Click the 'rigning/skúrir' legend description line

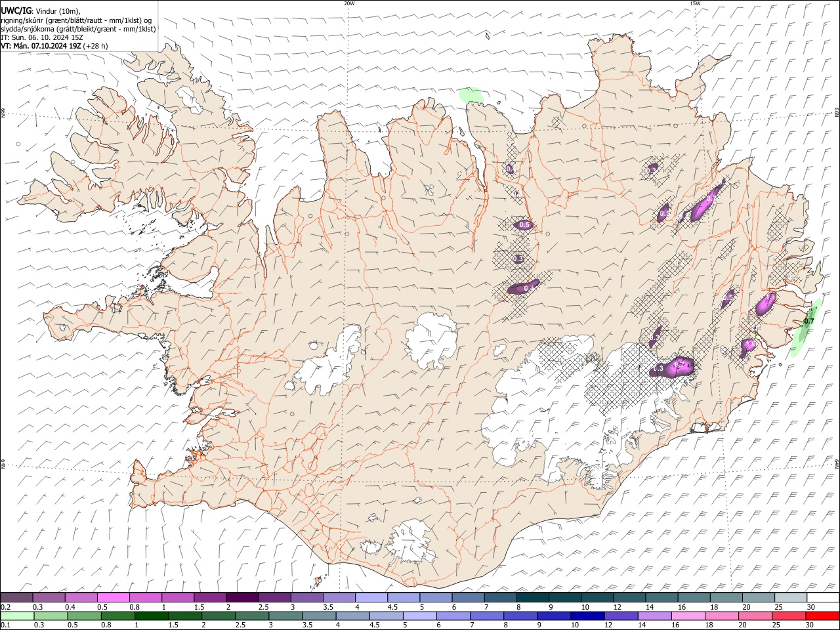(x=76, y=20)
